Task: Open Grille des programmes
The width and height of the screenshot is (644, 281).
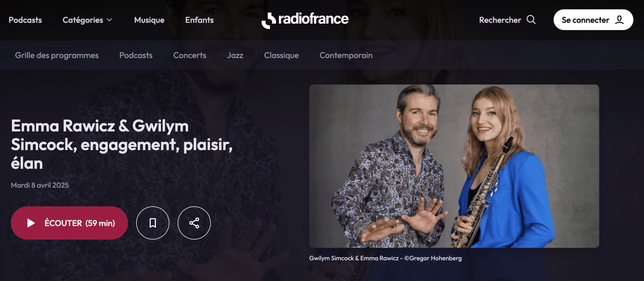Action: 57,55
